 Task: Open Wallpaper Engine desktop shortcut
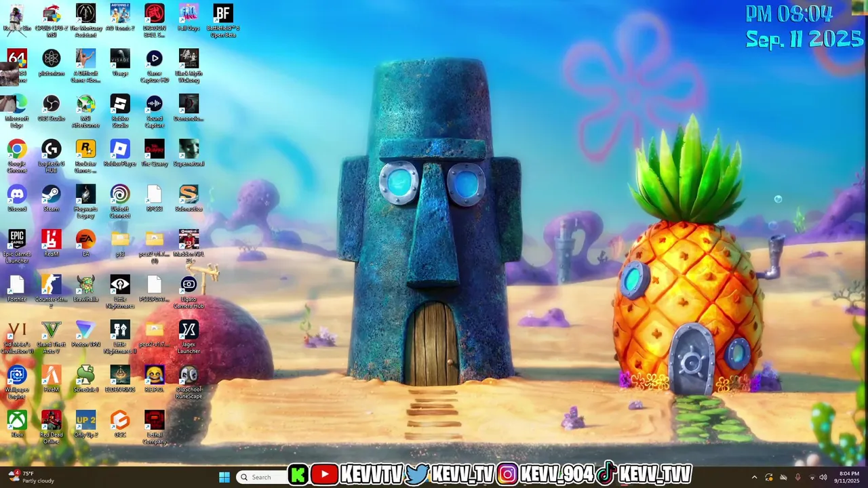[17, 382]
